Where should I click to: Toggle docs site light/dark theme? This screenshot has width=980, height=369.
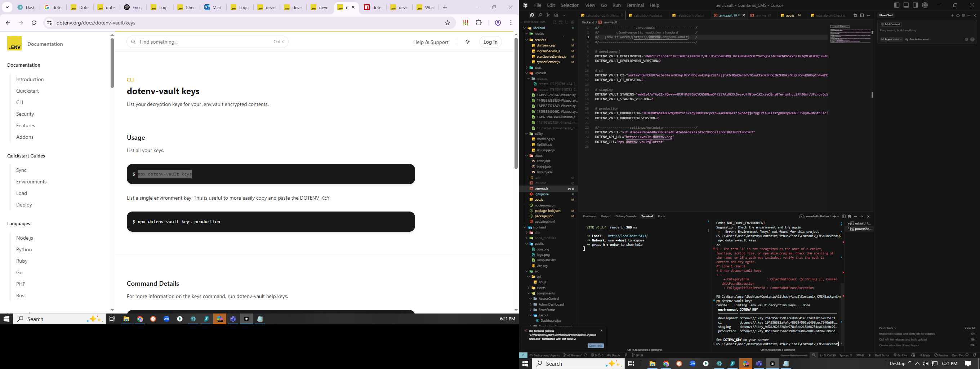pos(468,42)
